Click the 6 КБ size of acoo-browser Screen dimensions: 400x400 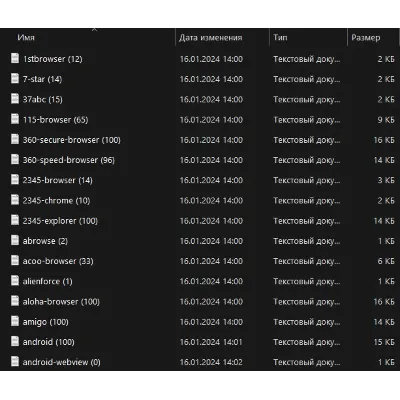(386, 261)
